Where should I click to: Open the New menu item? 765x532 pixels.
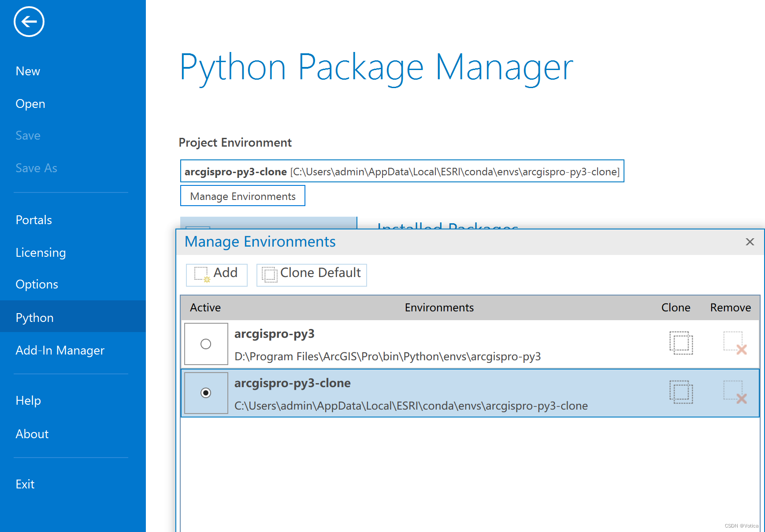click(x=28, y=71)
